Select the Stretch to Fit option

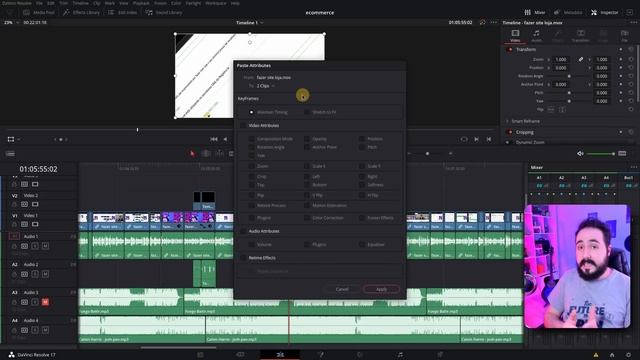point(307,112)
